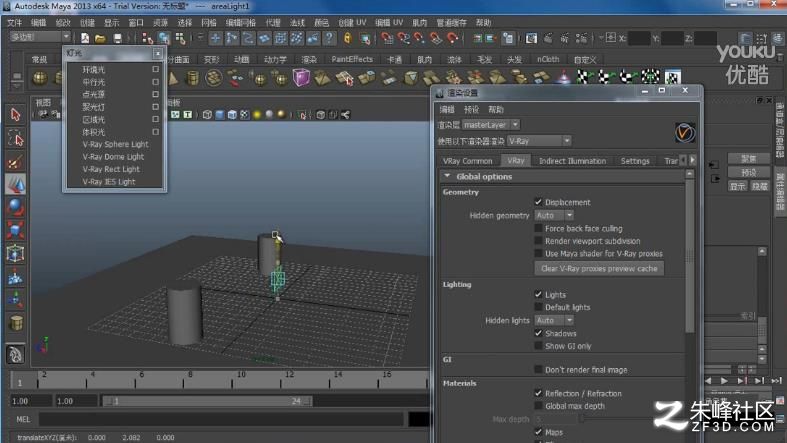
Task: Activate the Scale tool in toolbox
Action: [16, 230]
